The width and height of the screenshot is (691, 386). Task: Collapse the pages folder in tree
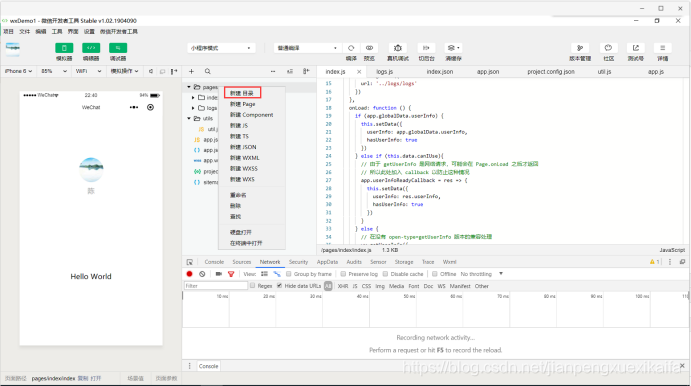189,87
